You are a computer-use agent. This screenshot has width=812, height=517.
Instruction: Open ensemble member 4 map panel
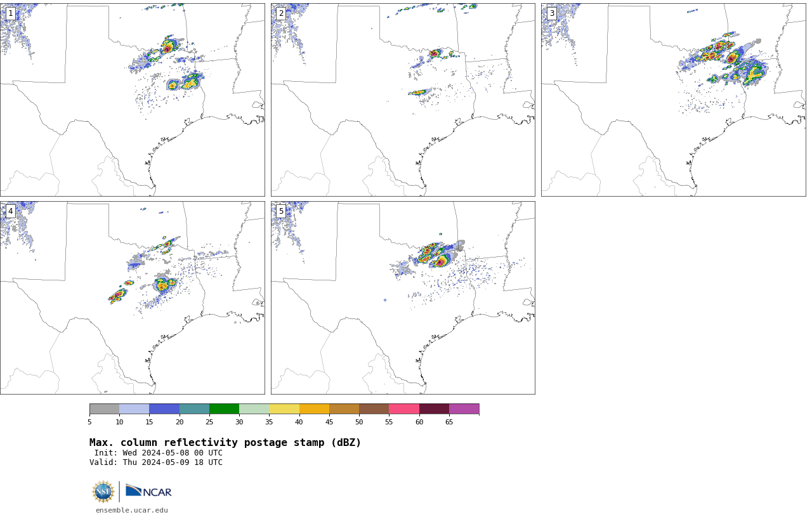point(132,298)
